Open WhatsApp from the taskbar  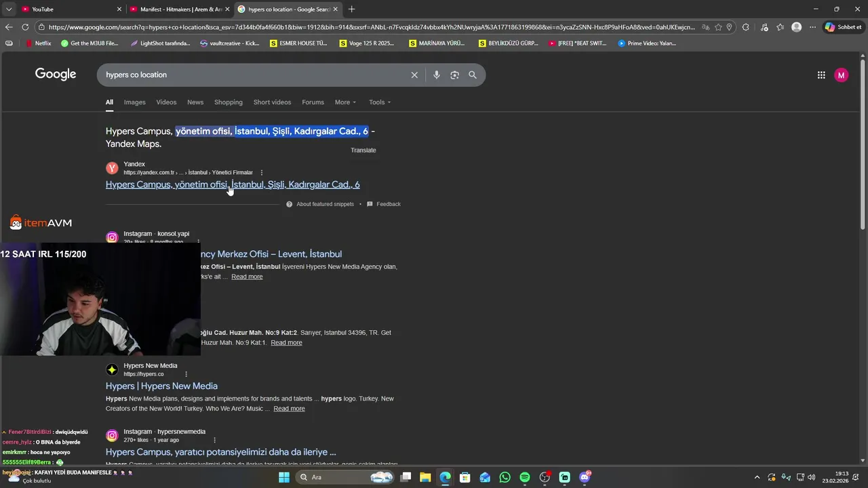pyautogui.click(x=505, y=477)
